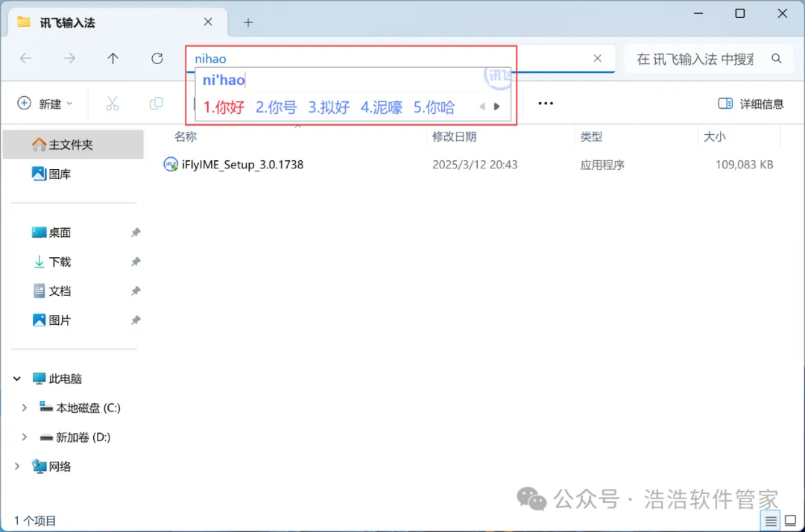Image resolution: width=805 pixels, height=532 pixels.
Task: Collapse the 此电脑 tree node
Action: coord(17,379)
